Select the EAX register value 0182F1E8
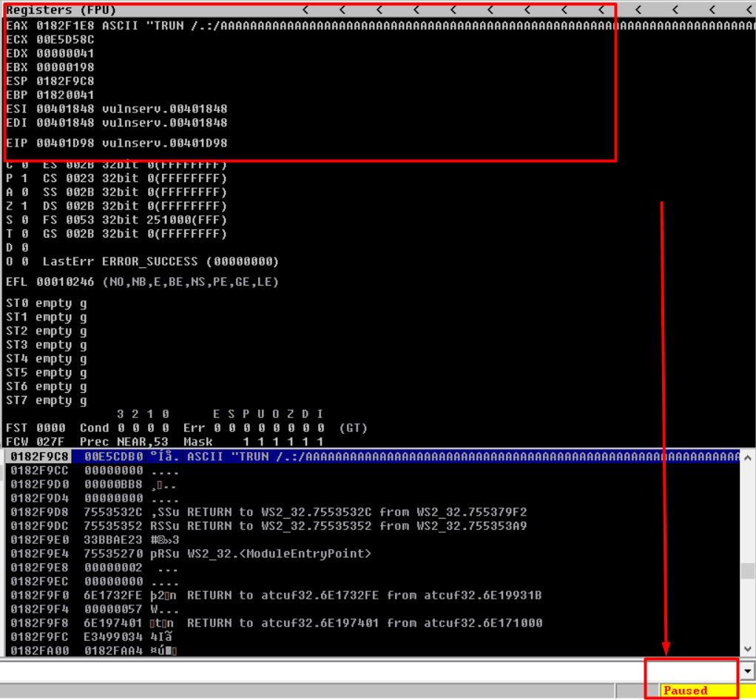756x700 pixels. click(x=65, y=26)
